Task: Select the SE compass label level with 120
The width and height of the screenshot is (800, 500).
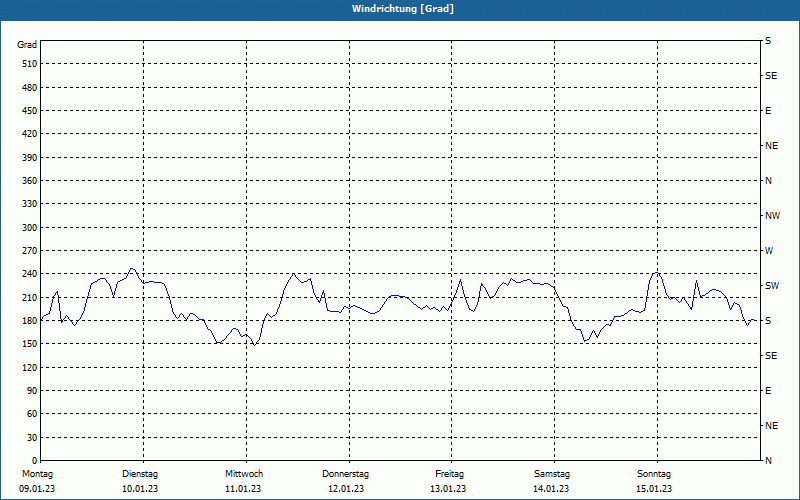Action: [771, 356]
